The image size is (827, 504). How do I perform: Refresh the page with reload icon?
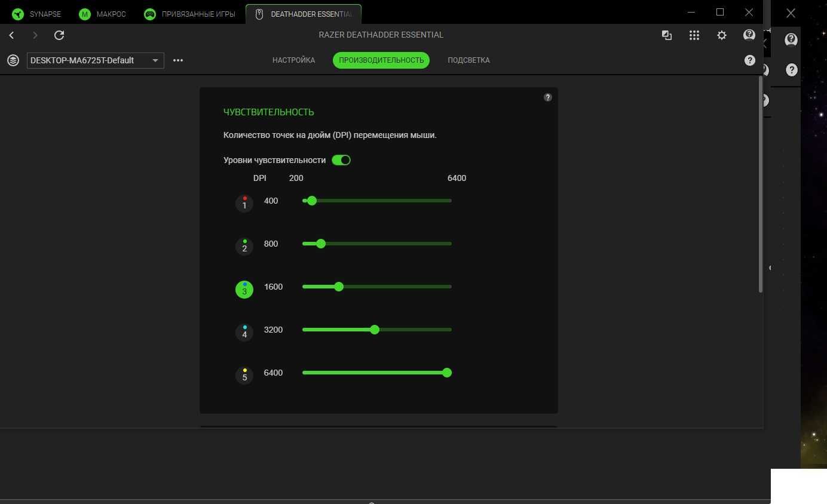click(x=59, y=35)
